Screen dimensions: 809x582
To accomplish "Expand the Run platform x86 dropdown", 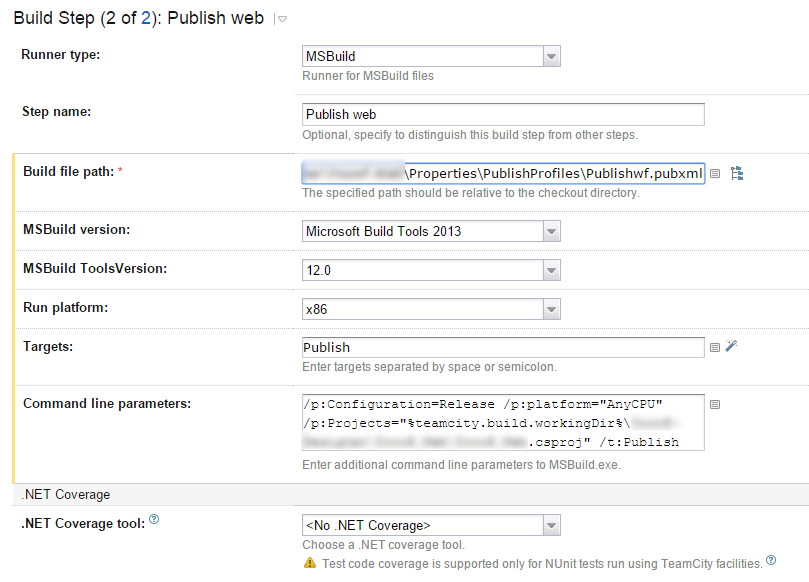I will pos(551,309).
